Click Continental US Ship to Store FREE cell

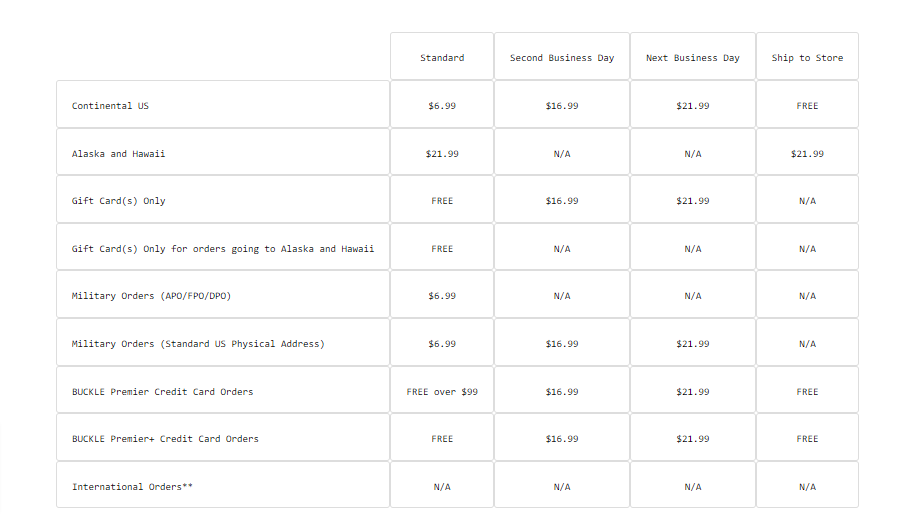tap(807, 105)
